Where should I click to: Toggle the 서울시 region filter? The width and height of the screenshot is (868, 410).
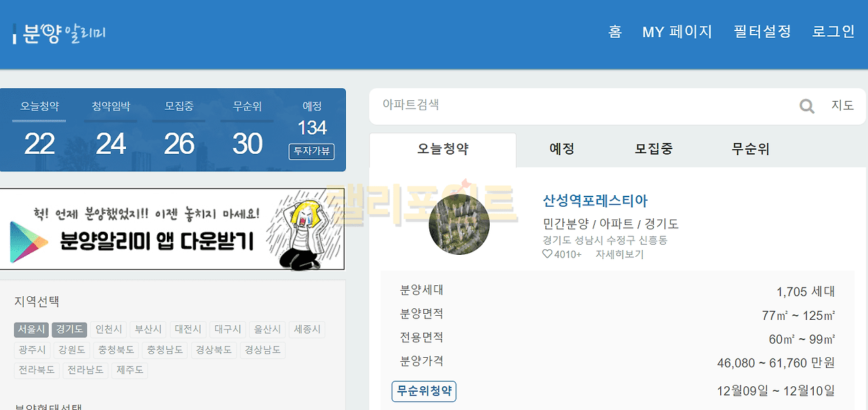pyautogui.click(x=31, y=329)
